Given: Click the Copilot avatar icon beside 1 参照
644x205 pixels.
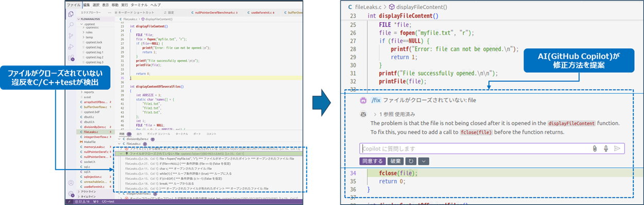Looking at the screenshot, I should pos(363,114).
